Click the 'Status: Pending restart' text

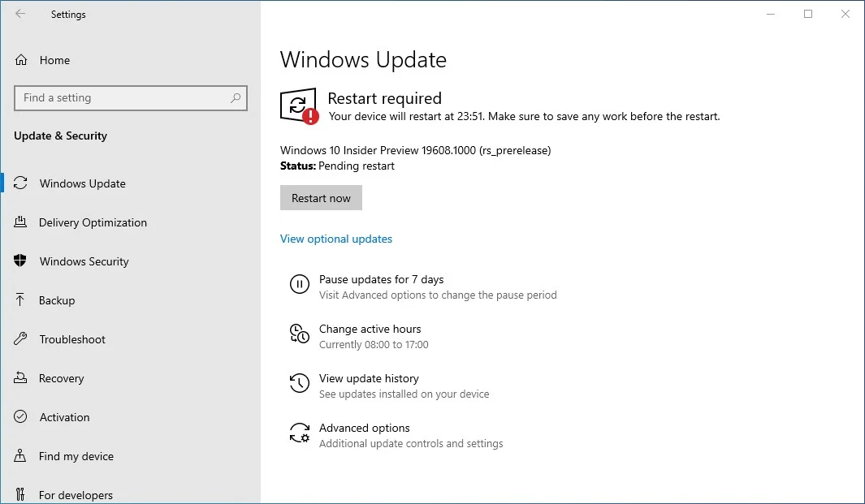point(337,166)
